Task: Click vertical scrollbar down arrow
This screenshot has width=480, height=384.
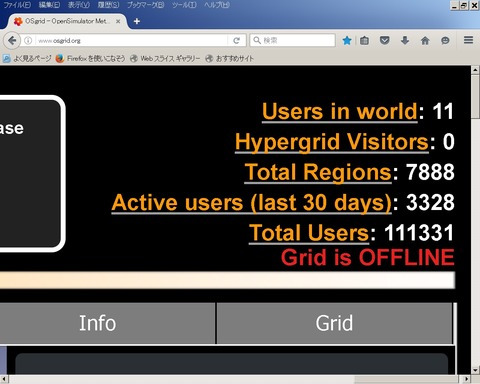Action: 475,370
